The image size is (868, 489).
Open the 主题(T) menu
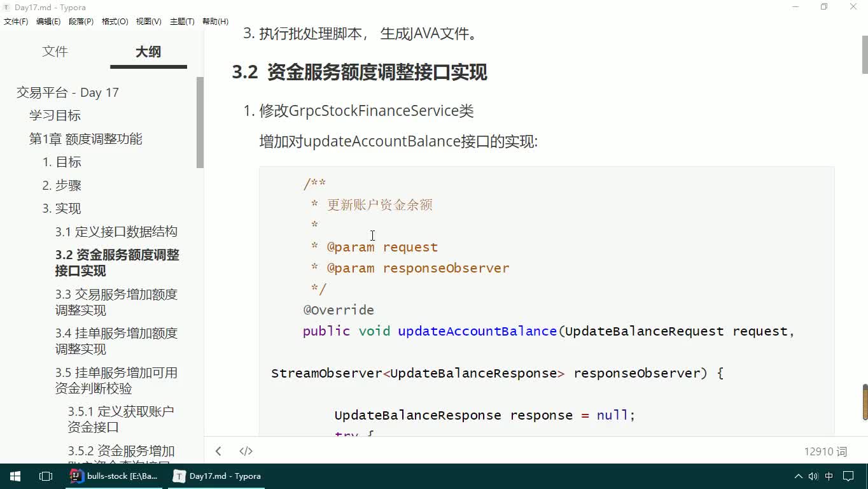tap(182, 21)
